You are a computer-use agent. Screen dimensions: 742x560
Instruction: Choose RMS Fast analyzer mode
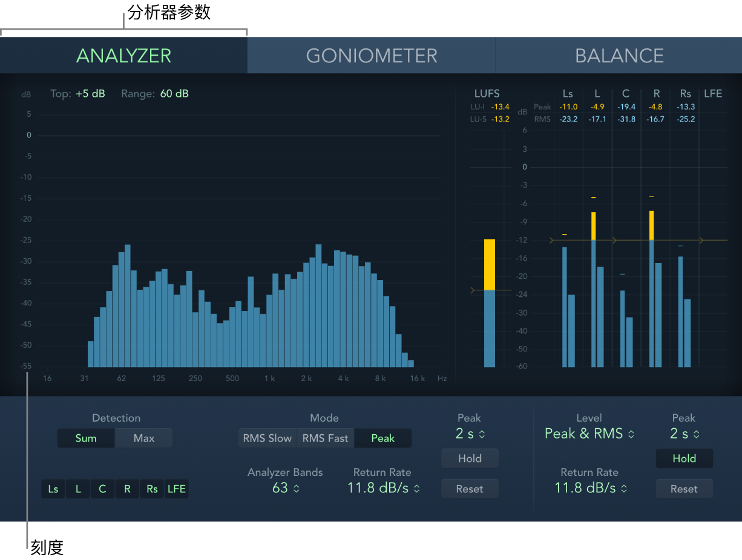(325, 438)
